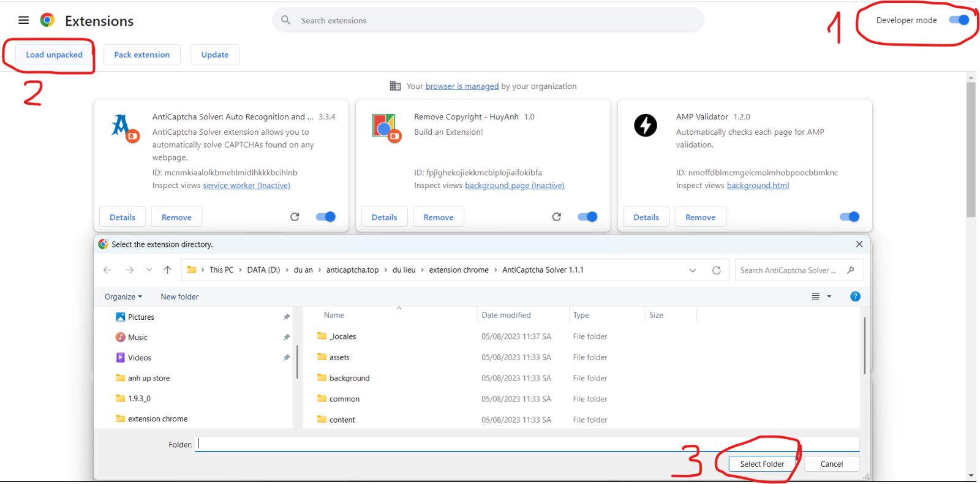Select the _locales folder
This screenshot has height=484, width=980.
(x=336, y=336)
